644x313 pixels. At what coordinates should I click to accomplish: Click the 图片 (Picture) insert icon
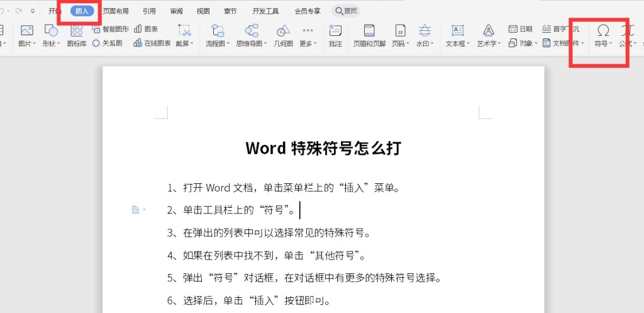coord(26,31)
